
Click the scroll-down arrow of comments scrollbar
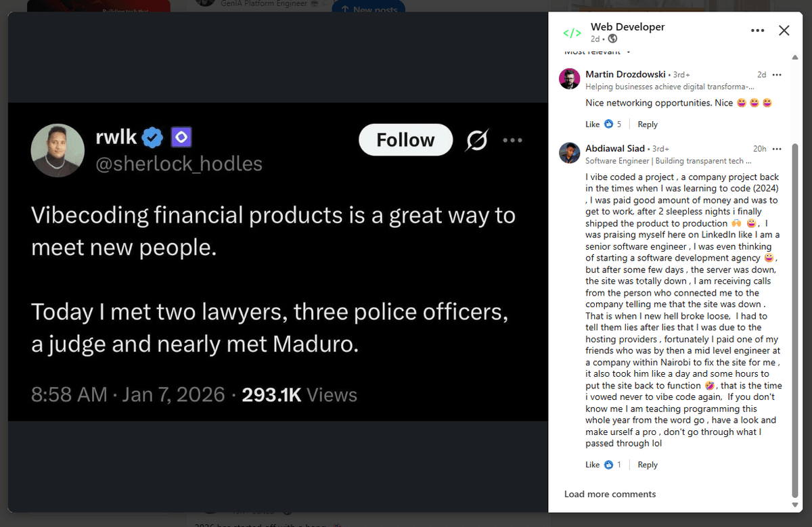(x=795, y=505)
